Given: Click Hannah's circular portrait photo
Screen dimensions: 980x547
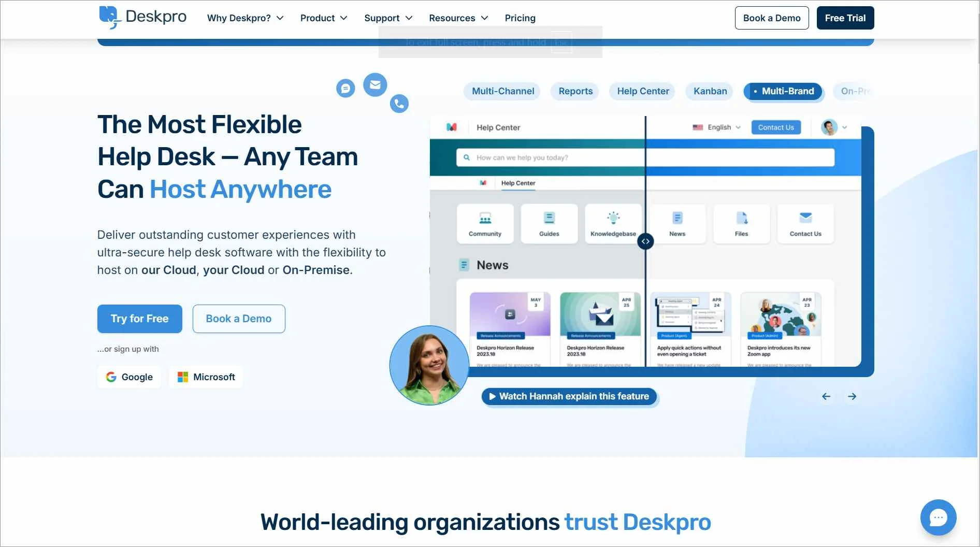Looking at the screenshot, I should [429, 365].
